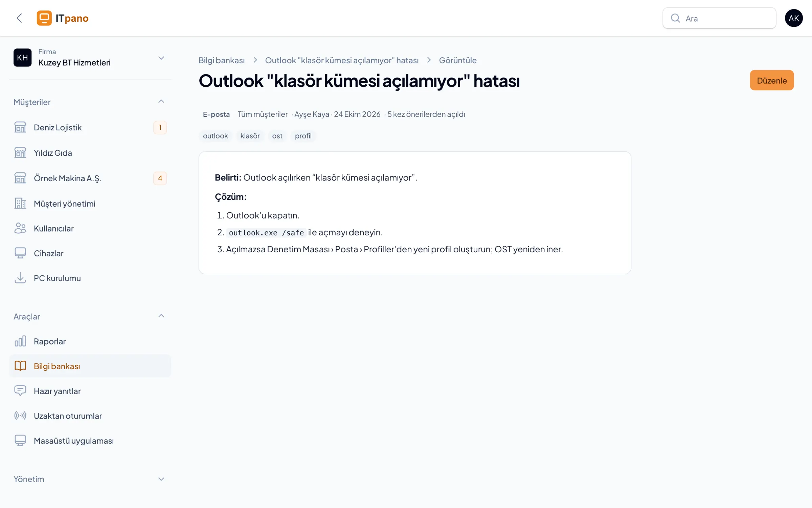Image resolution: width=812 pixels, height=508 pixels.
Task: Click the PC kurulumu download icon
Action: (20, 278)
